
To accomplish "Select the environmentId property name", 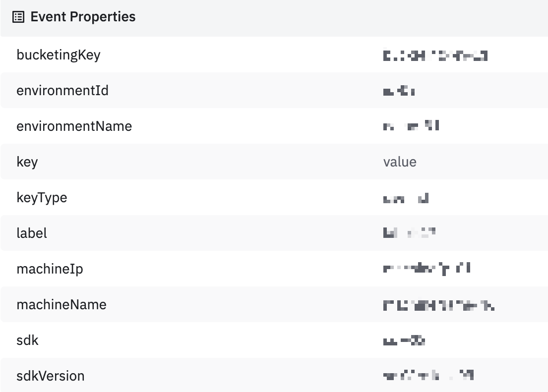I will (x=62, y=91).
